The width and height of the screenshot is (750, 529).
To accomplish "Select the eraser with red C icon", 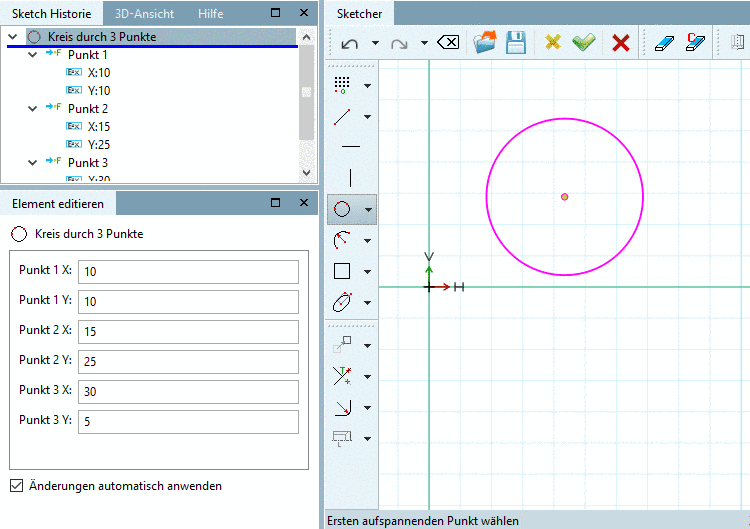I will click(695, 42).
